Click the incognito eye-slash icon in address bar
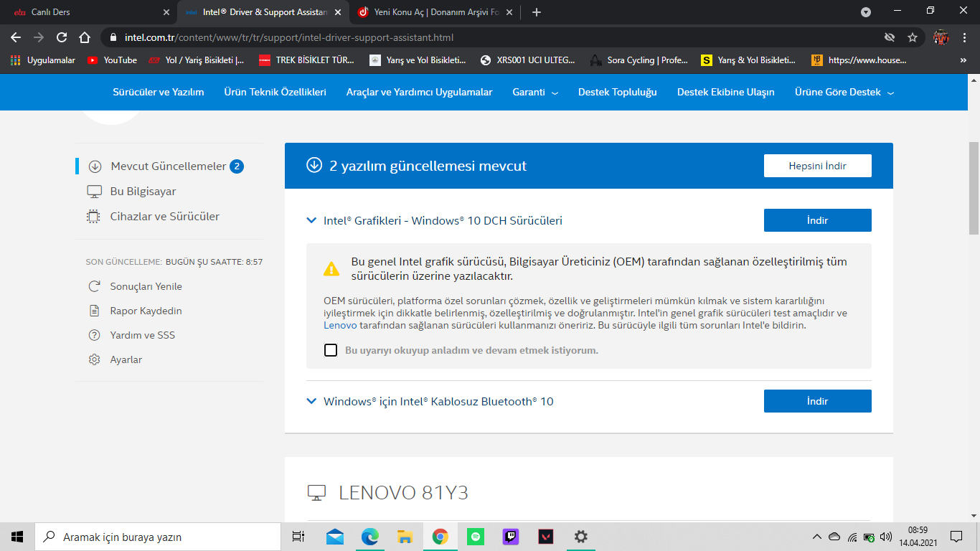The height and width of the screenshot is (551, 980). click(890, 37)
